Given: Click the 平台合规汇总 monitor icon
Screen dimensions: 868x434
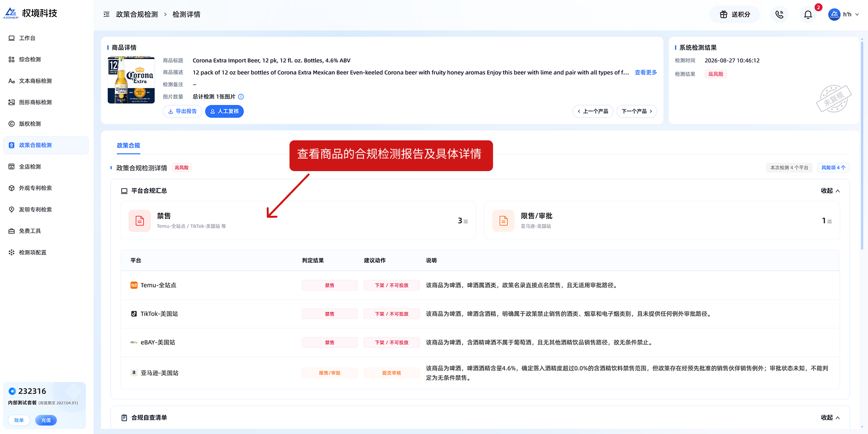Looking at the screenshot, I should coord(124,191).
